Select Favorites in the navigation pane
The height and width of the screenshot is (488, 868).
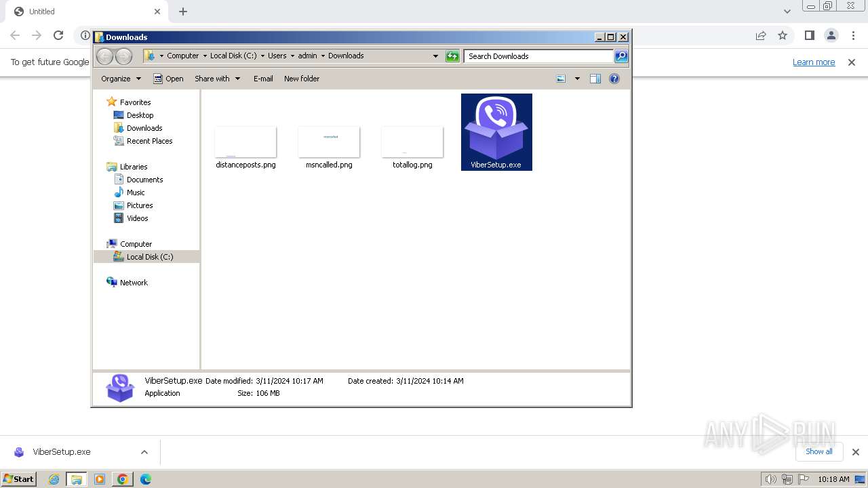pos(135,102)
